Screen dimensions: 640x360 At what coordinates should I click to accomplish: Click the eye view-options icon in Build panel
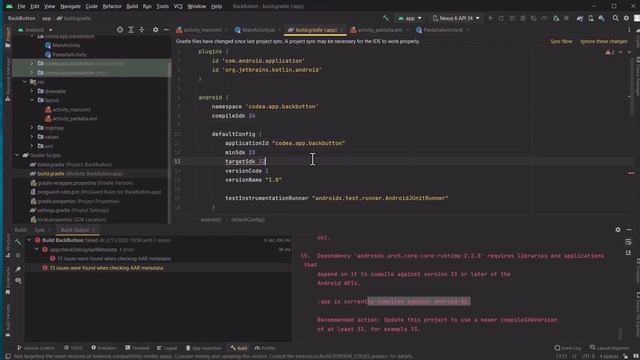18,280
